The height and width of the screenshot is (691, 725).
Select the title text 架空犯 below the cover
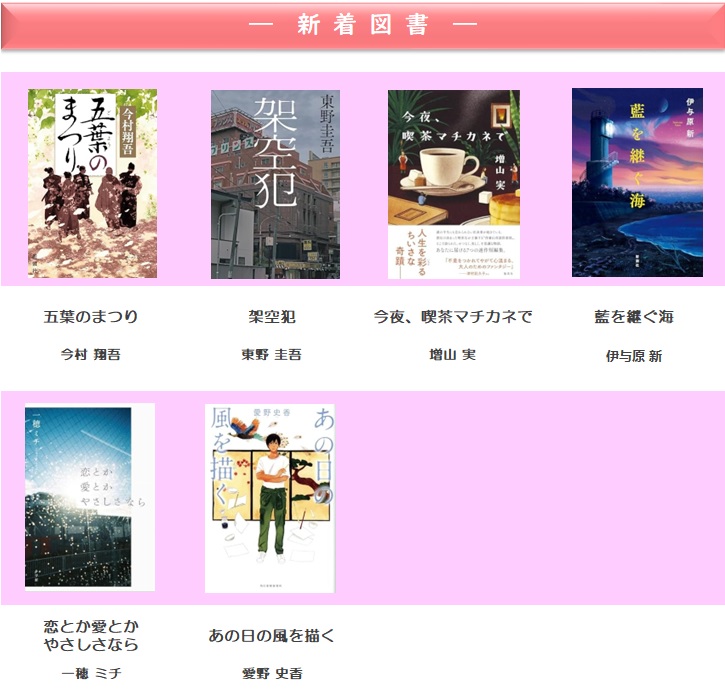click(272, 316)
